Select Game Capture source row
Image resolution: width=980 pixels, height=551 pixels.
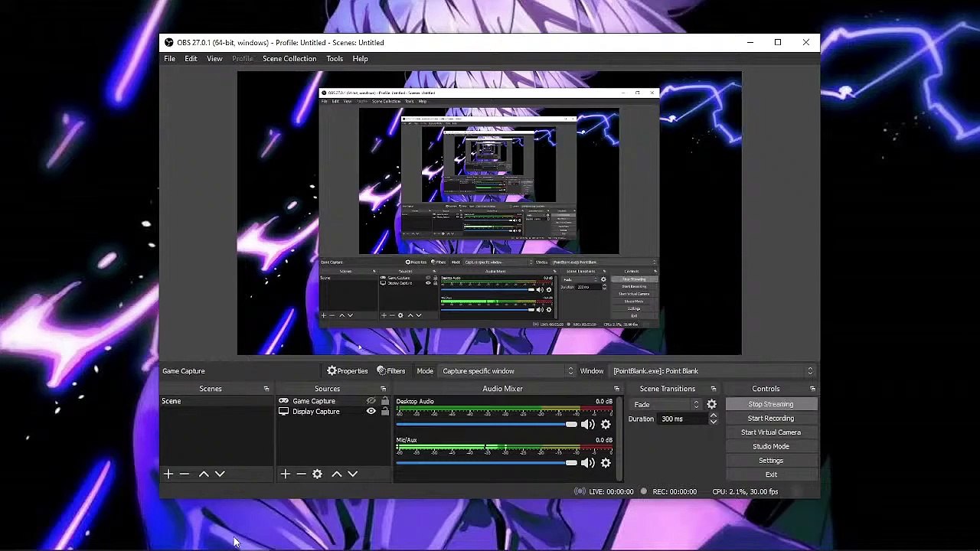point(334,401)
